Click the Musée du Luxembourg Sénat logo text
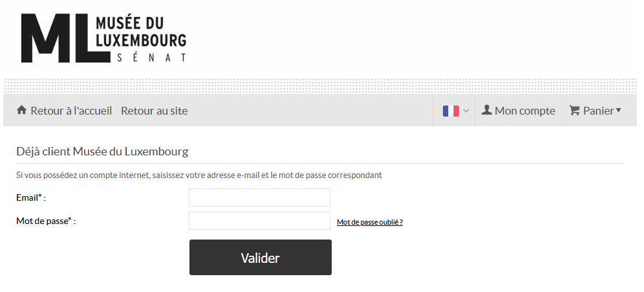 point(142,39)
